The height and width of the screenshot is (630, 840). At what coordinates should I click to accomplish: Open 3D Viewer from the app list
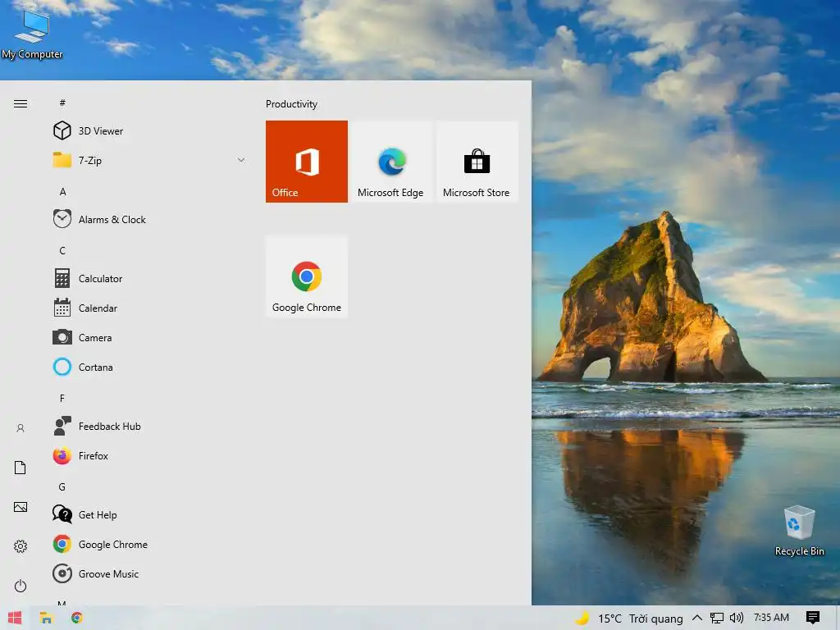pyautogui.click(x=149, y=130)
